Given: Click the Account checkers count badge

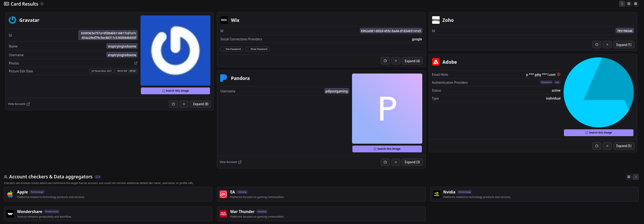Looking at the screenshot, I should click(x=98, y=177).
